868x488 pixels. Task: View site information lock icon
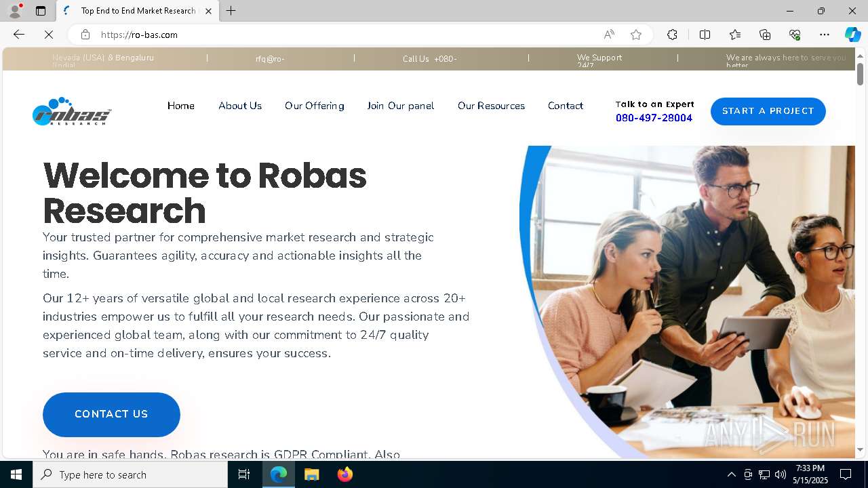point(85,35)
